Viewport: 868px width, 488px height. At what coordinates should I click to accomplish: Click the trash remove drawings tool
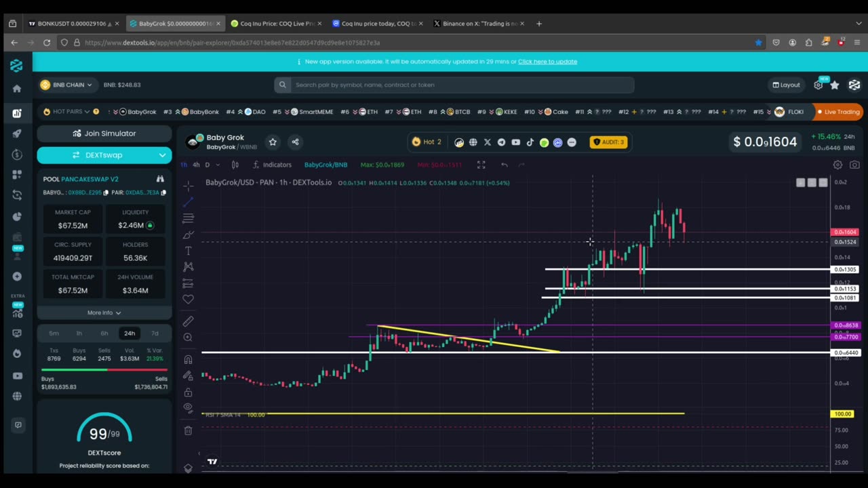pos(189,430)
